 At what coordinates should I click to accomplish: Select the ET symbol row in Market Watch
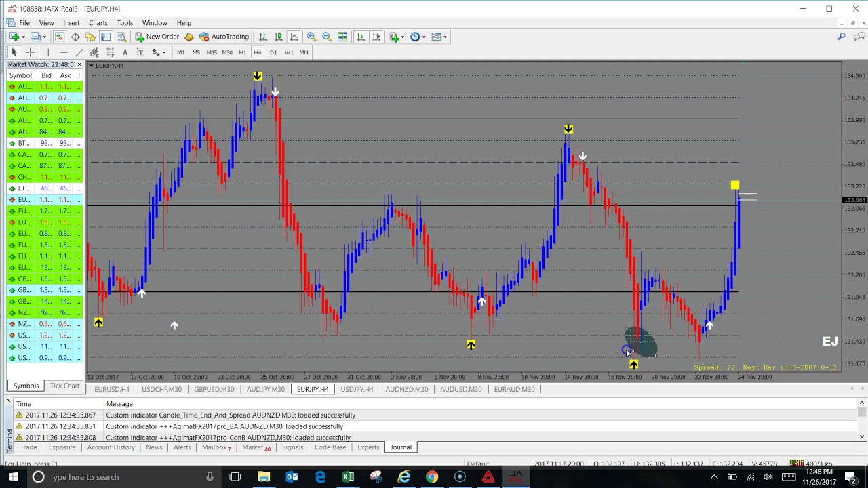45,188
